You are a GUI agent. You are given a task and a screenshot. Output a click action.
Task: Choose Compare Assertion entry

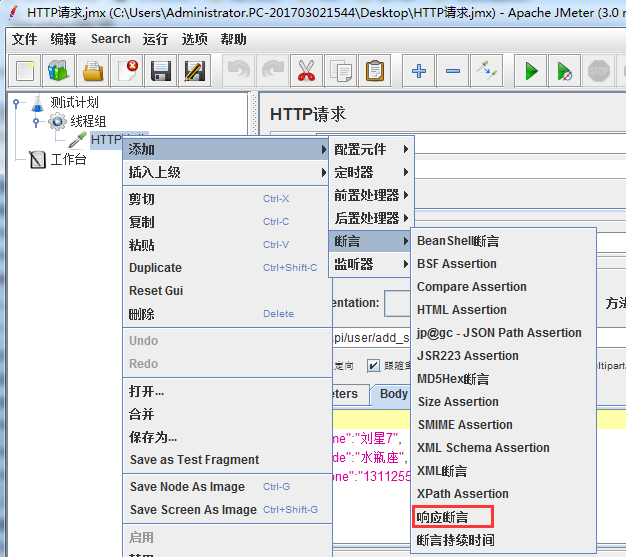click(503, 287)
